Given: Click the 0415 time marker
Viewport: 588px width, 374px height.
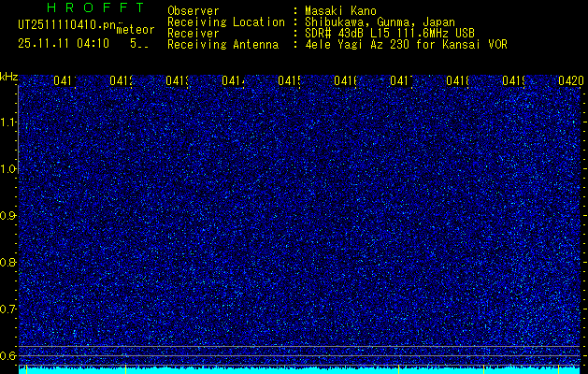Looking at the screenshot, I should [289, 80].
